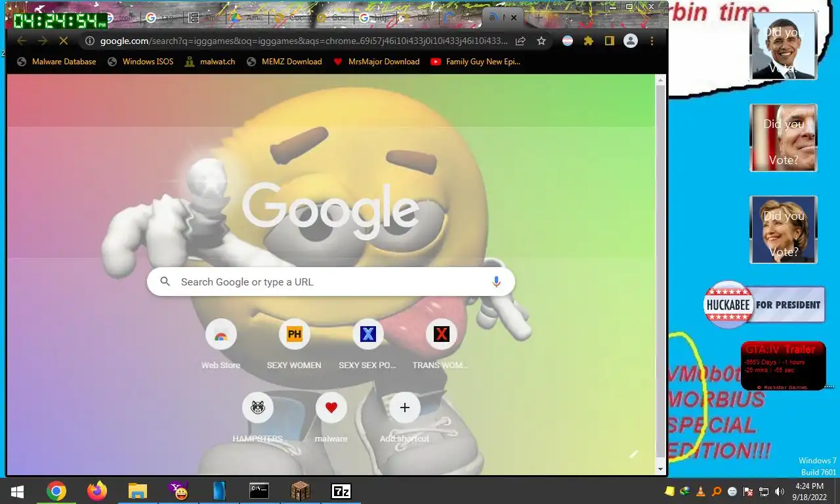The image size is (840, 504).
Task: Open File Explorer from taskbar
Action: coord(138,491)
